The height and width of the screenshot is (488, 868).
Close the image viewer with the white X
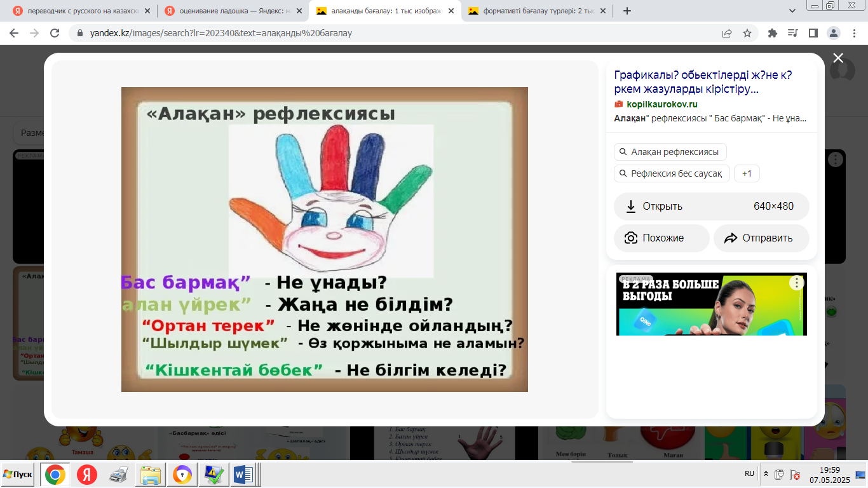pyautogui.click(x=838, y=58)
